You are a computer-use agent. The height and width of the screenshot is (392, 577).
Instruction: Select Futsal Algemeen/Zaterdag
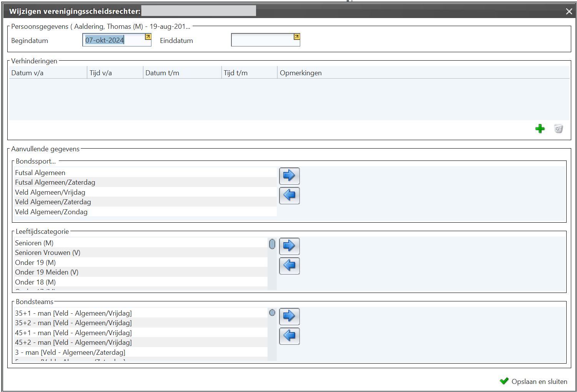click(x=145, y=182)
